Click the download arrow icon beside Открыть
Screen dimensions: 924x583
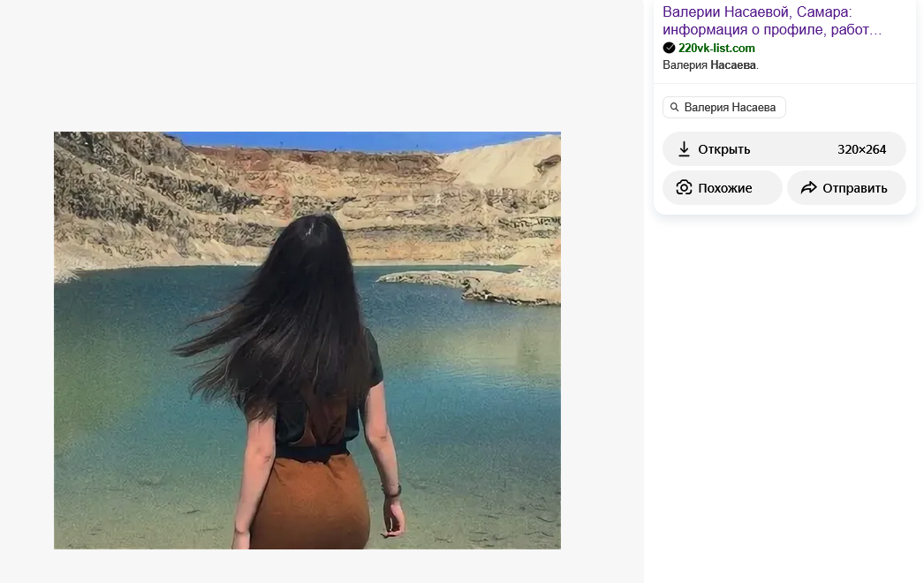point(684,149)
